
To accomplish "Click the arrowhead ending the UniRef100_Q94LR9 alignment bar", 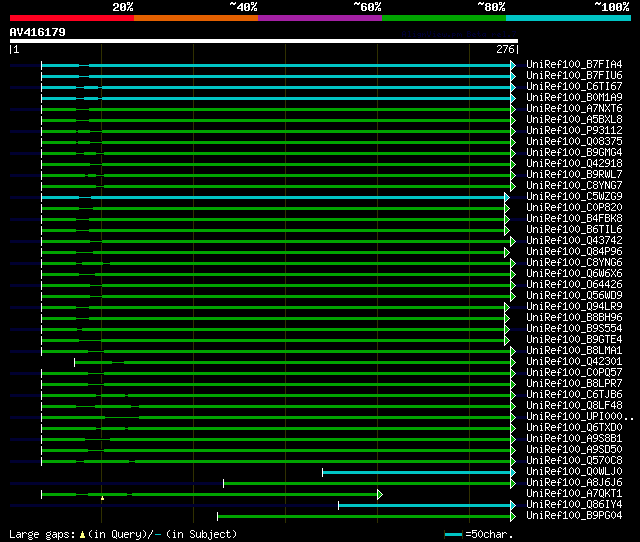I will (x=507, y=307).
